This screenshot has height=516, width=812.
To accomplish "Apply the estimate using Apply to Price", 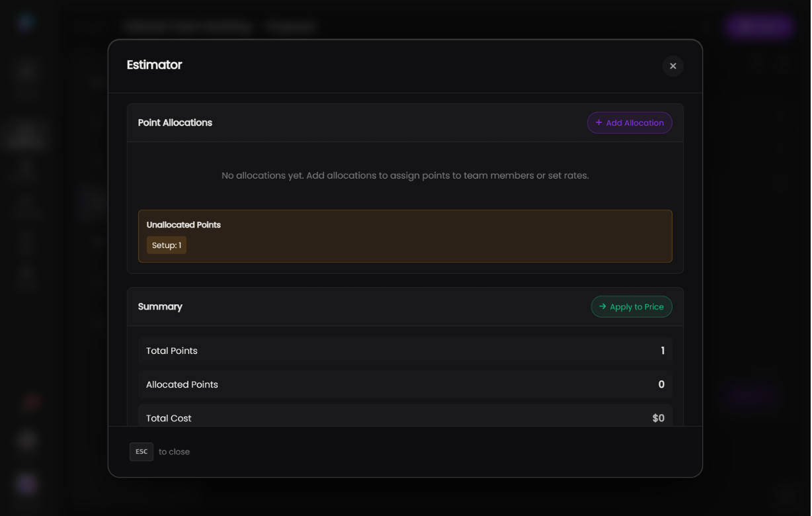I will coord(631,306).
